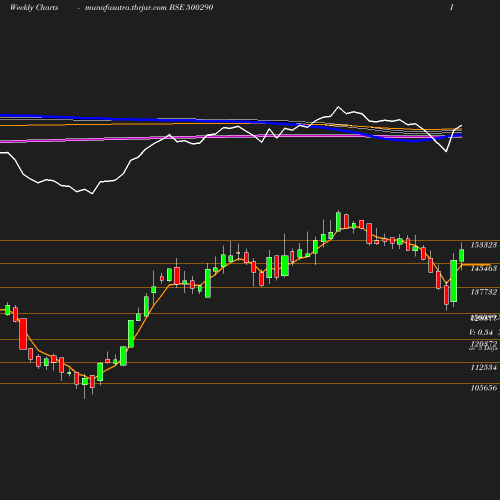The width and height of the screenshot is (500, 500).
Task: Click the tall red candle at the left decline
Action: (x=23, y=334)
